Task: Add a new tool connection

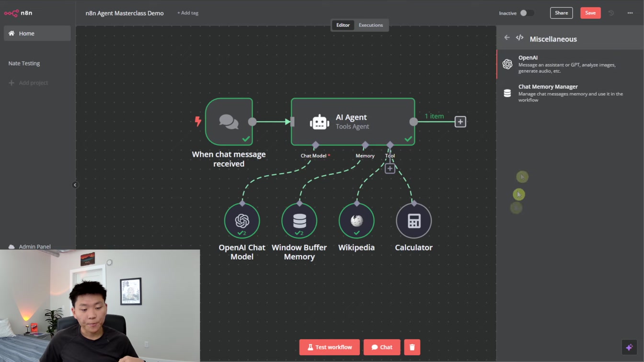Action: click(x=390, y=169)
